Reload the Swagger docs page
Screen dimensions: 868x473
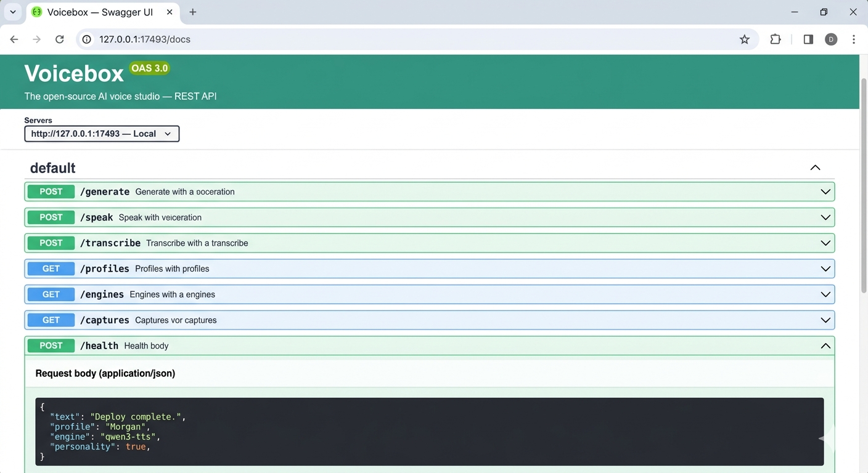click(60, 39)
